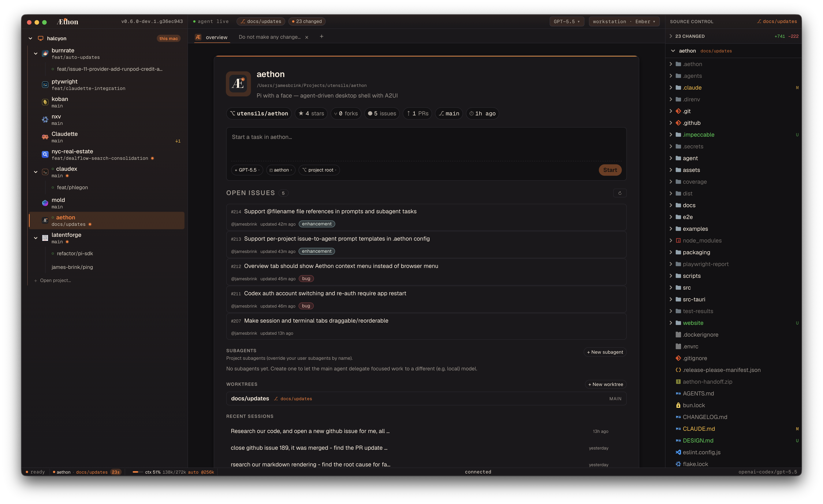Refresh the open issues list
Viewport: 823px width, 504px height.
point(620,193)
